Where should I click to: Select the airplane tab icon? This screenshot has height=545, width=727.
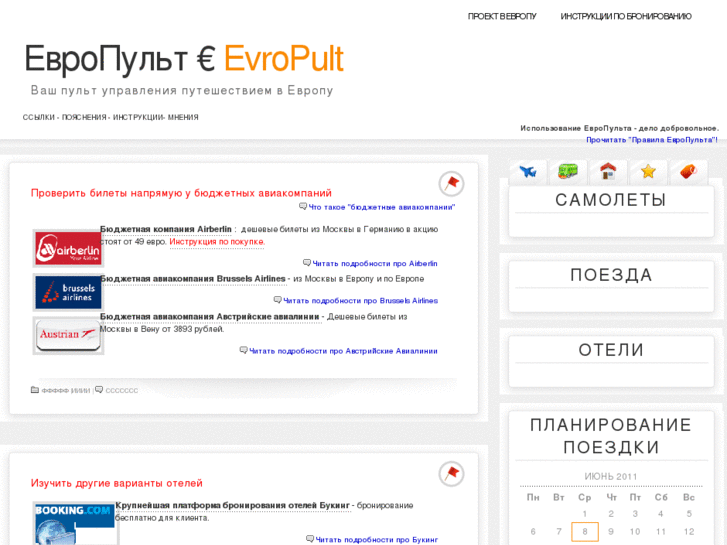point(528,172)
